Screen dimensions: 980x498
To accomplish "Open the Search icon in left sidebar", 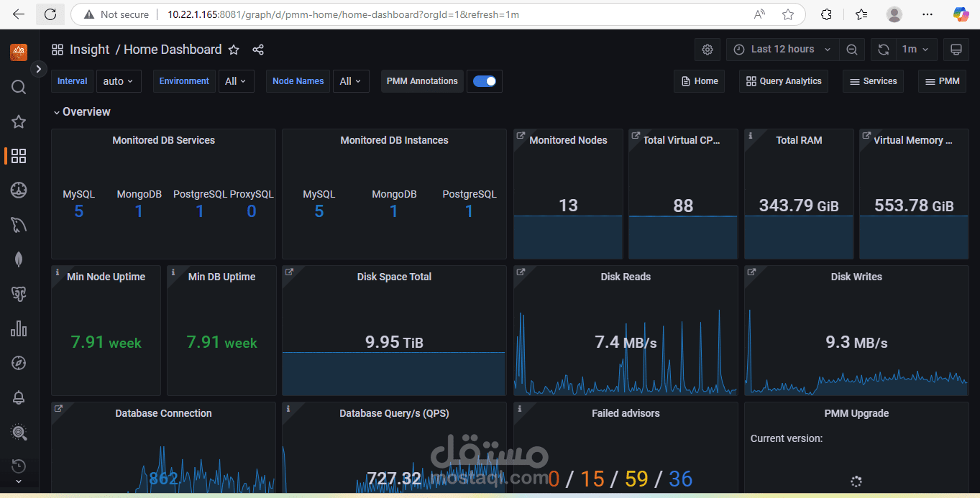I will click(19, 87).
